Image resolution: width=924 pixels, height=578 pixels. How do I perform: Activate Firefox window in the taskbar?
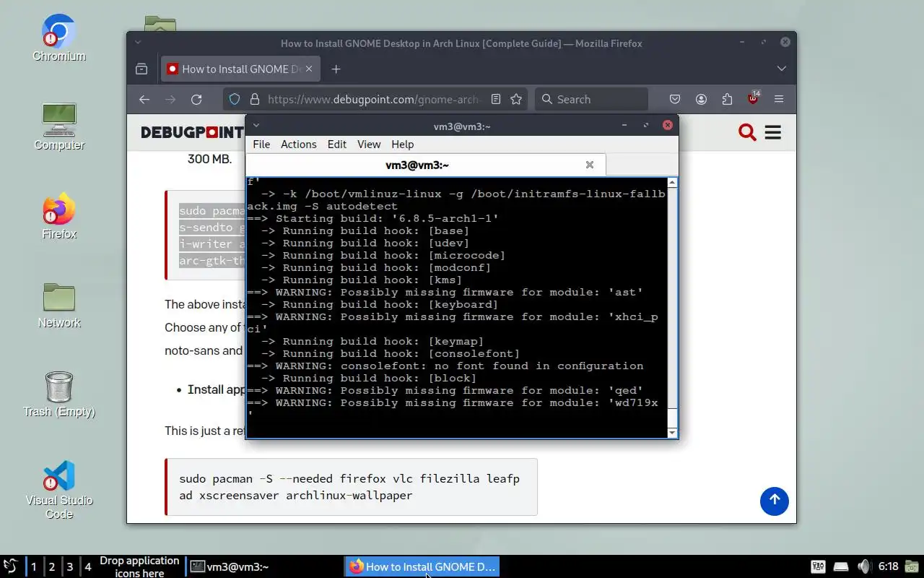click(422, 566)
